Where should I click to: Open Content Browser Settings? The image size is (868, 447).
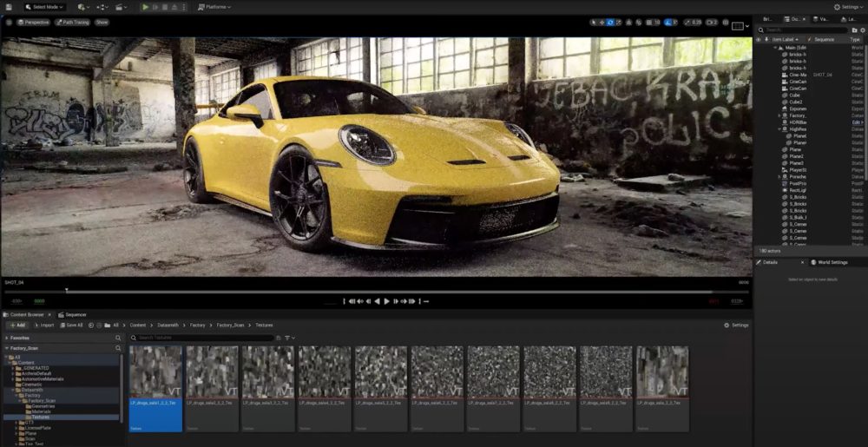point(736,325)
